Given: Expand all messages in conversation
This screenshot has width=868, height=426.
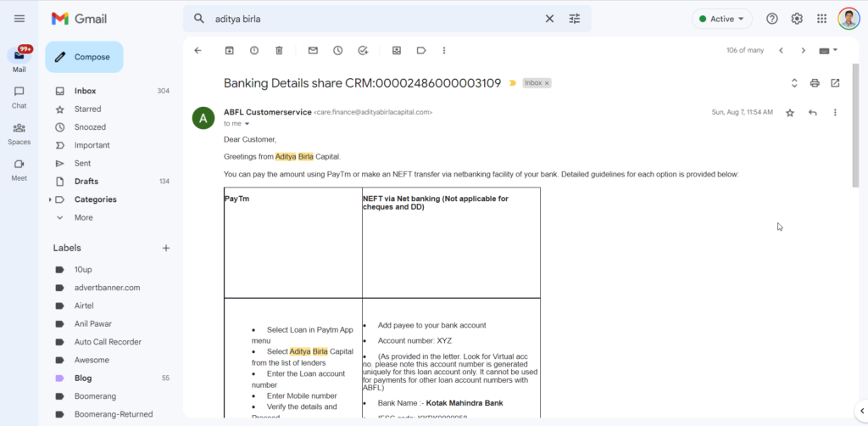Looking at the screenshot, I should (x=793, y=83).
